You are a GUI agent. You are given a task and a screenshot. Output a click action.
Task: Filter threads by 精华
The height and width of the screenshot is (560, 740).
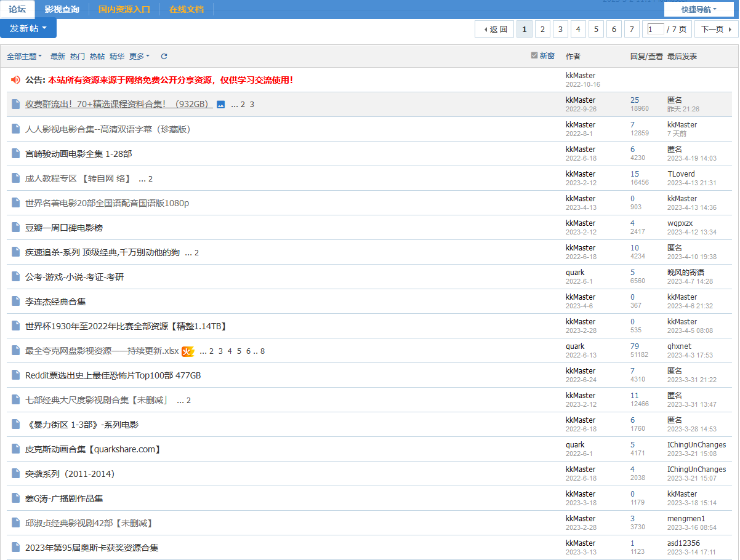(117, 57)
